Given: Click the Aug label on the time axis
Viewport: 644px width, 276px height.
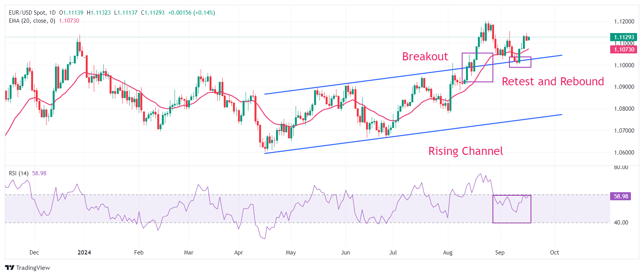Looking at the screenshot, I should [x=448, y=253].
